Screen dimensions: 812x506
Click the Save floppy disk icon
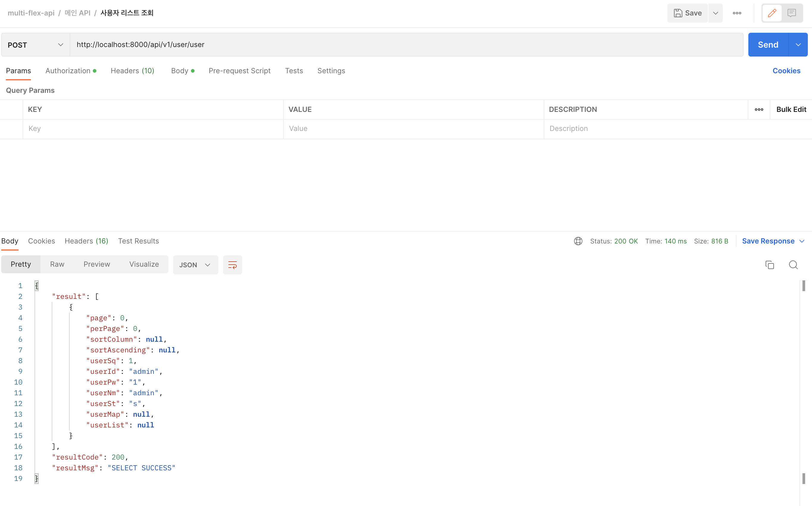(x=678, y=13)
